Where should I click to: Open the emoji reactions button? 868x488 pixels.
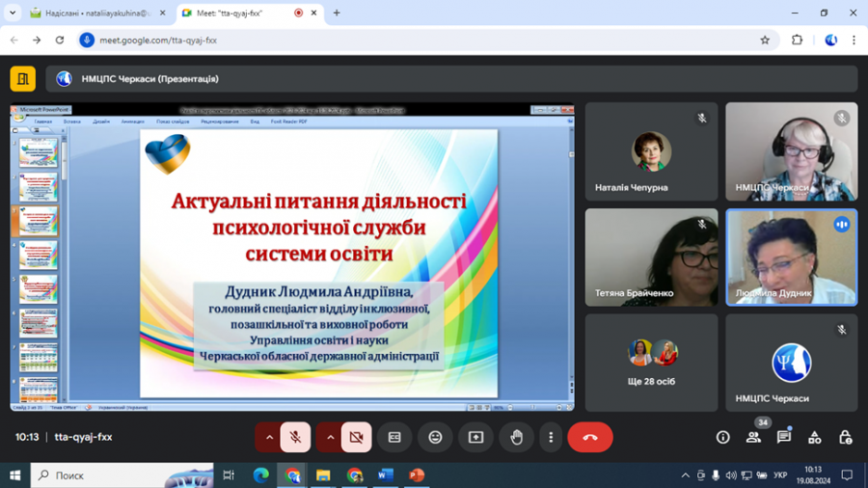click(x=435, y=437)
